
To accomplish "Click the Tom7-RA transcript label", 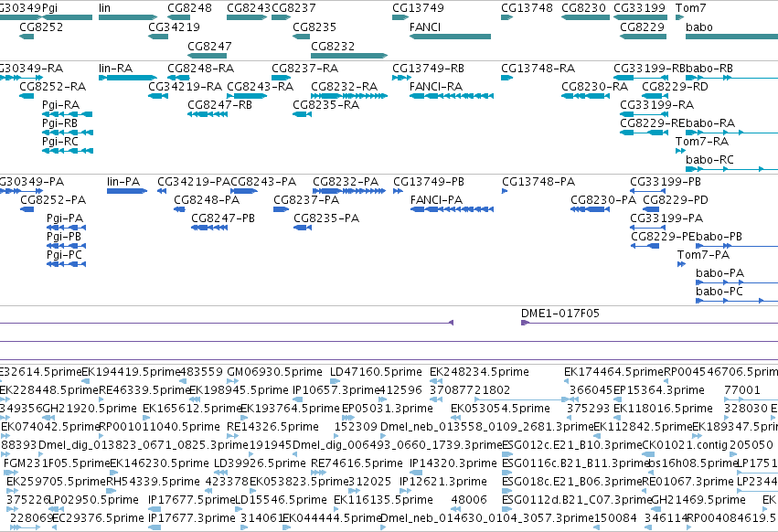I will pyautogui.click(x=702, y=142).
